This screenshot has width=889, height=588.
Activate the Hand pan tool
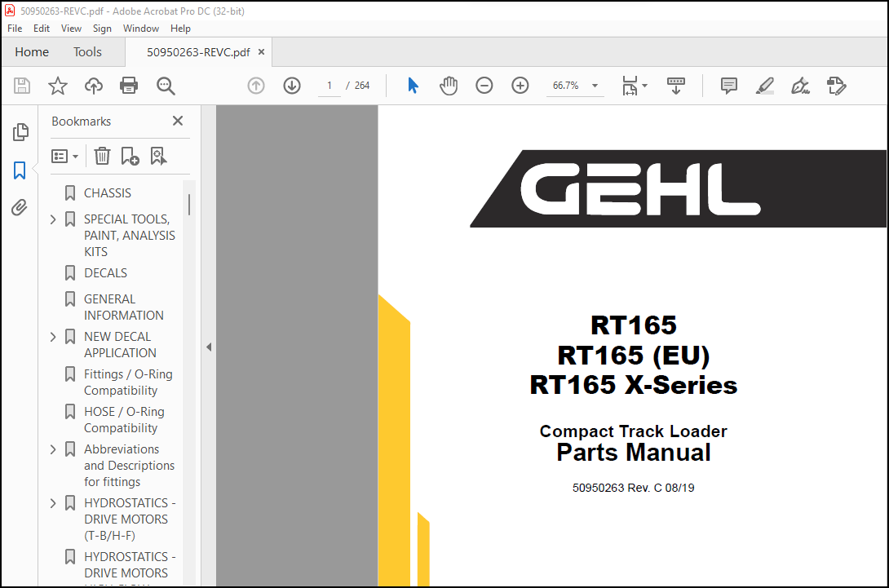[448, 86]
